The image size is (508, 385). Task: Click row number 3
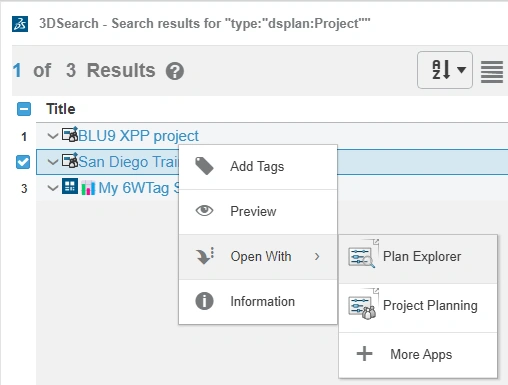(24, 189)
